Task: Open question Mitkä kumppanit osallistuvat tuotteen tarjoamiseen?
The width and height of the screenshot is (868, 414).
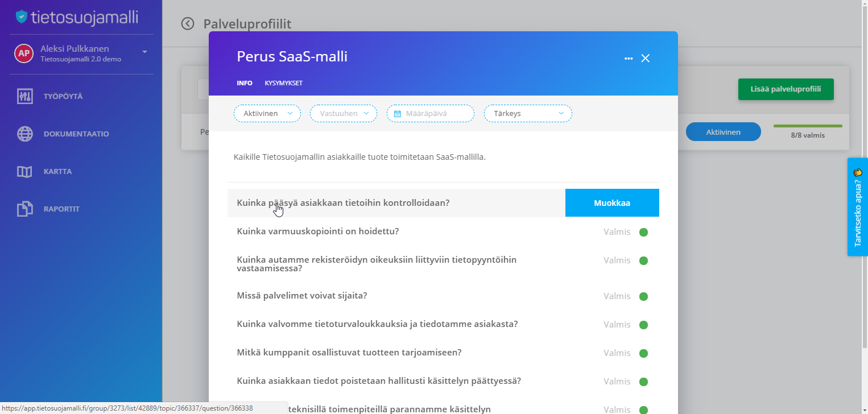Action: point(349,353)
